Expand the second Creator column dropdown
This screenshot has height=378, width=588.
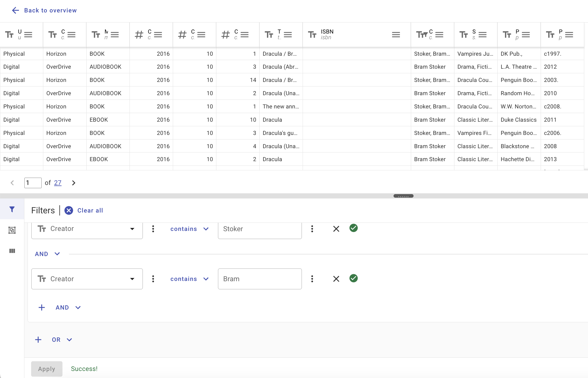click(x=132, y=279)
